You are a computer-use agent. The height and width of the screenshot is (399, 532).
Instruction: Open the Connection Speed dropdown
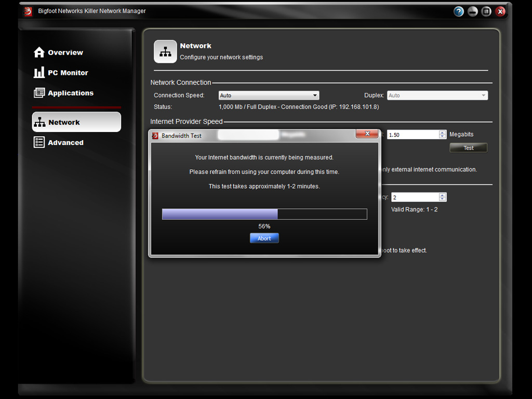(x=269, y=96)
